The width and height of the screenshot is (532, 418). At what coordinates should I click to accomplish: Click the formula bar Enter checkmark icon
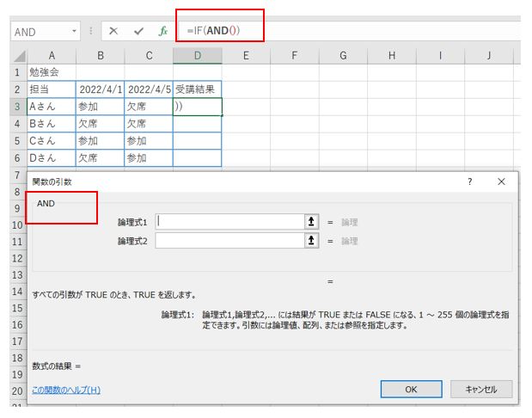(x=138, y=31)
